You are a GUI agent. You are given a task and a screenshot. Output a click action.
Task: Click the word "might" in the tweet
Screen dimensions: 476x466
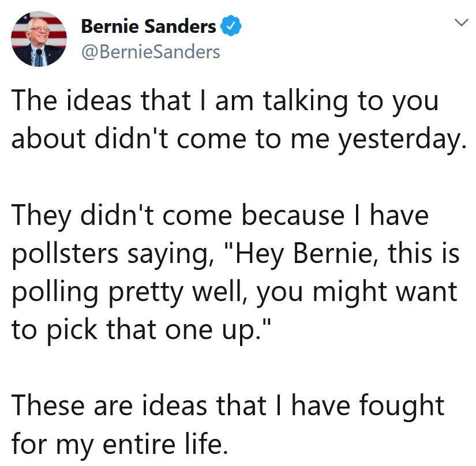tap(350, 293)
